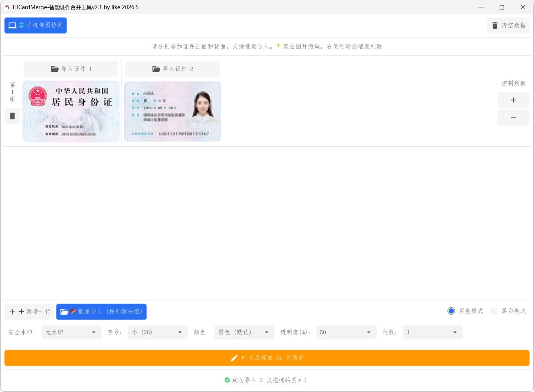
Task: Click the 第1组 group label
Action: coord(12,92)
